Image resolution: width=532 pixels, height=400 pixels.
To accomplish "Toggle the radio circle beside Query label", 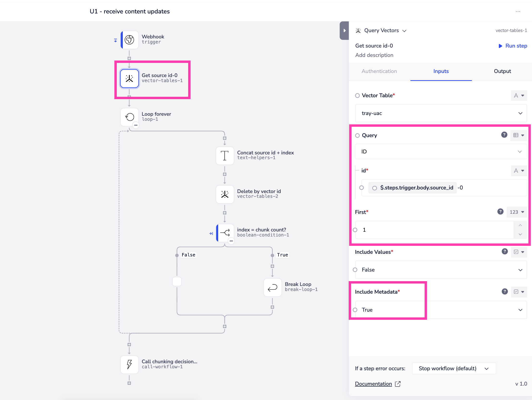I will click(357, 136).
